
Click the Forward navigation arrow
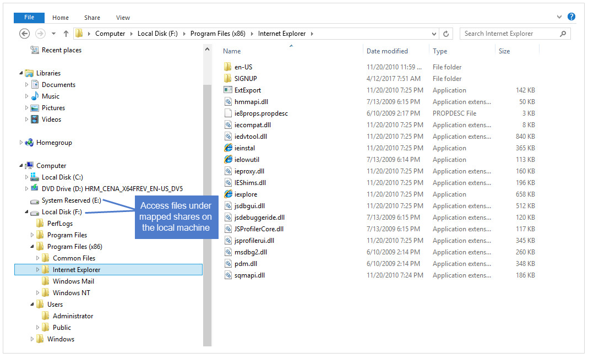40,34
